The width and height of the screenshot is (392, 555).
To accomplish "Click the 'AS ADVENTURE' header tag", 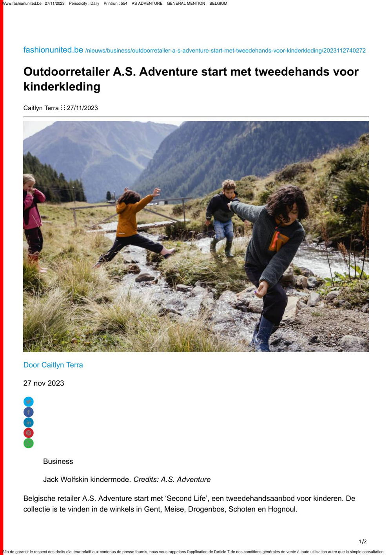I will coord(147,3).
